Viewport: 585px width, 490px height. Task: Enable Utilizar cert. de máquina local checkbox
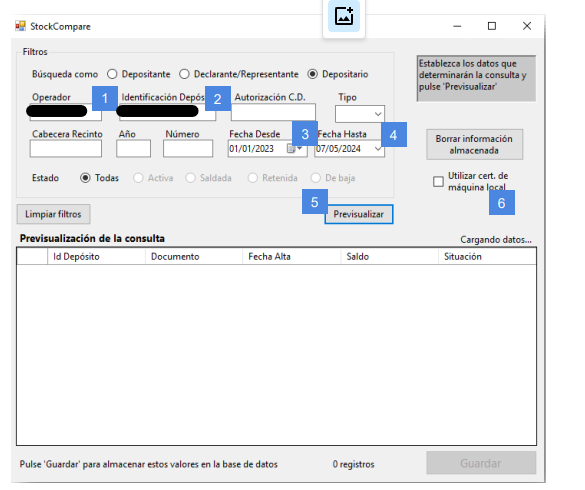tap(438, 182)
